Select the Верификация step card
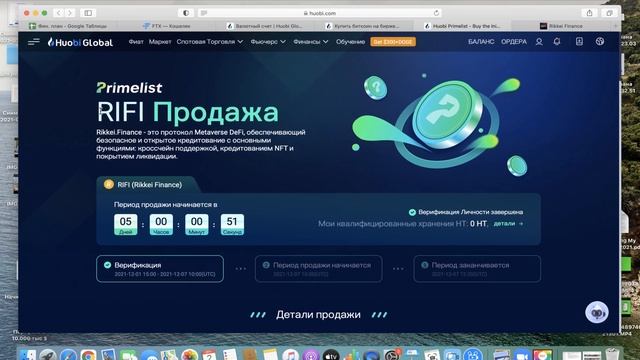Image resolution: width=640 pixels, height=360 pixels. point(160,269)
